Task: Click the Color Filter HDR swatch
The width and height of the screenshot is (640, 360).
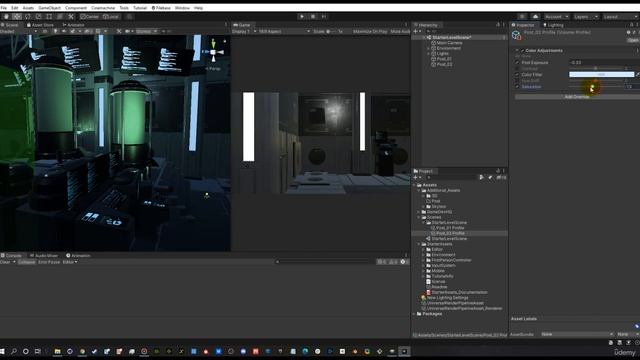Action: [x=602, y=75]
